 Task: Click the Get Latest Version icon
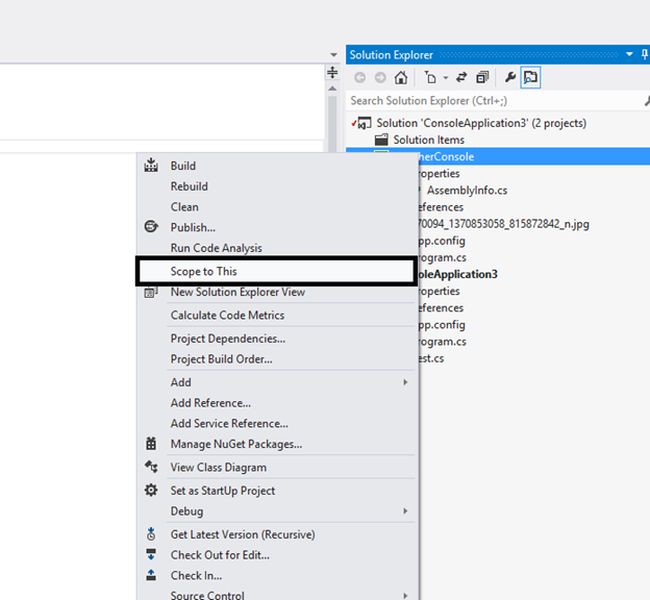tap(151, 534)
